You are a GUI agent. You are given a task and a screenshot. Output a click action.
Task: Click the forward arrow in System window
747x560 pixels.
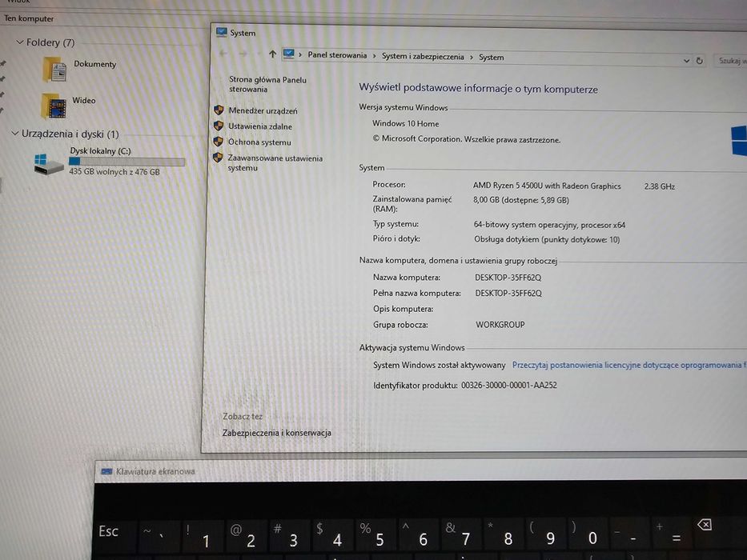[x=243, y=54]
